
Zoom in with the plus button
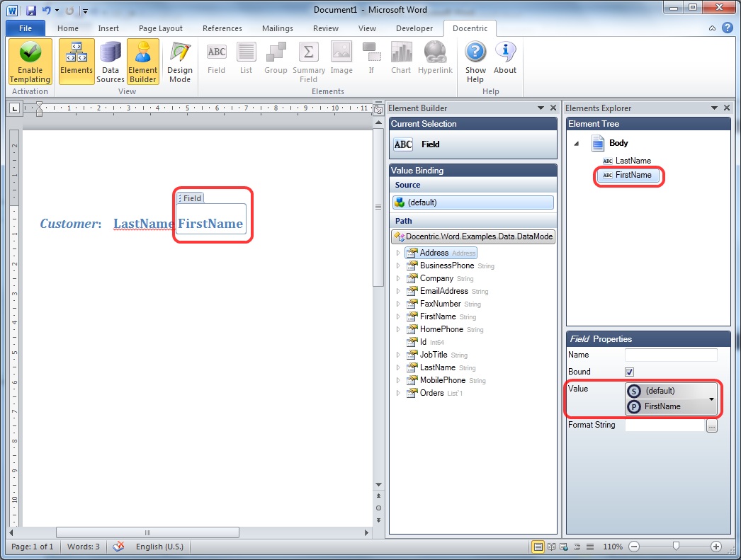[716, 547]
